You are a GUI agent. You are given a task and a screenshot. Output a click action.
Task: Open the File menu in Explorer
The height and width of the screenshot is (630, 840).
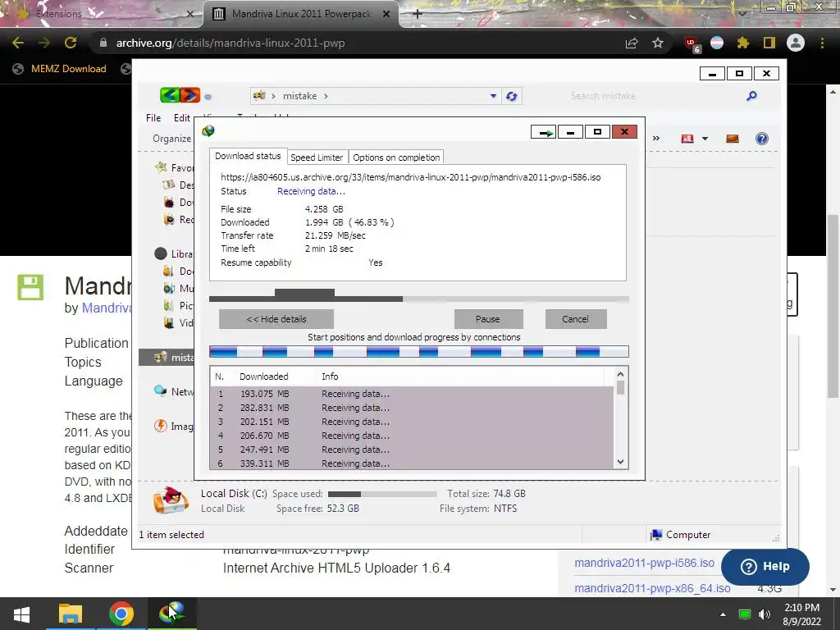pos(153,118)
